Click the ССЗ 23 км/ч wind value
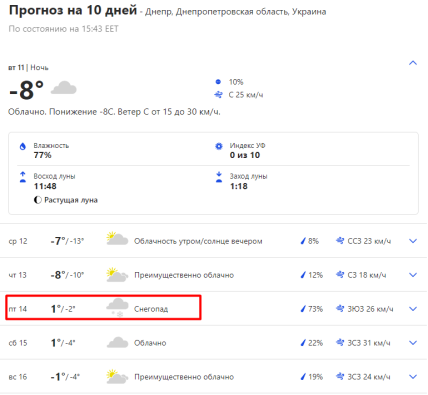428x395 pixels. pos(369,241)
